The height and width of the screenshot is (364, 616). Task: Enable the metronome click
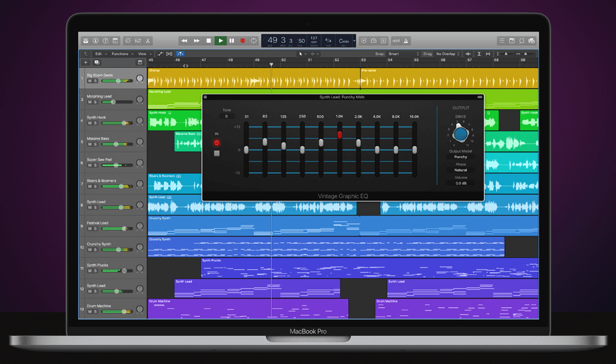[406, 40]
